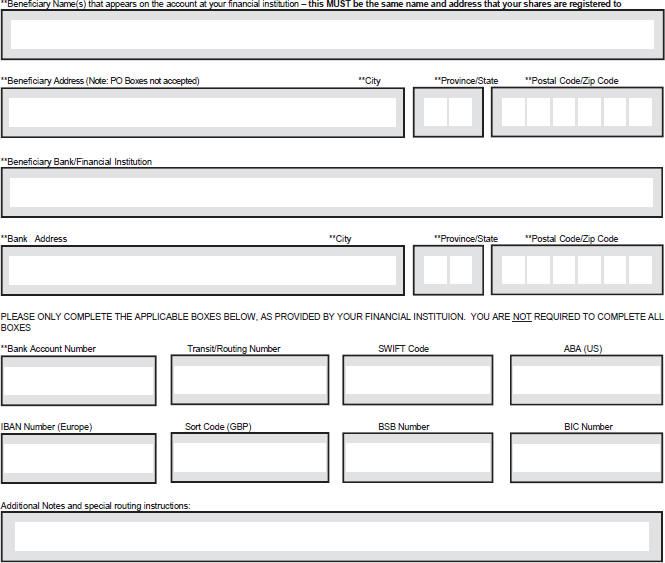
Task: Click the Additional Notes routing instructions box
Action: click(x=332, y=537)
